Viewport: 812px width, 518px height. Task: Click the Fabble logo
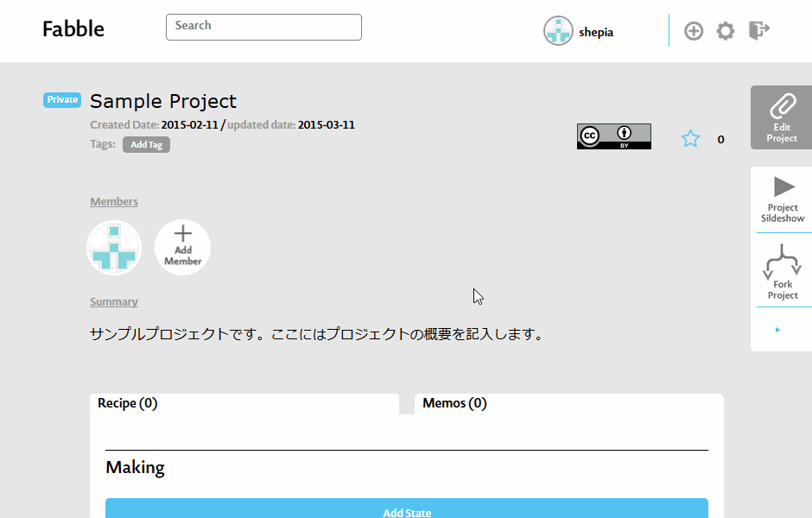(73, 29)
